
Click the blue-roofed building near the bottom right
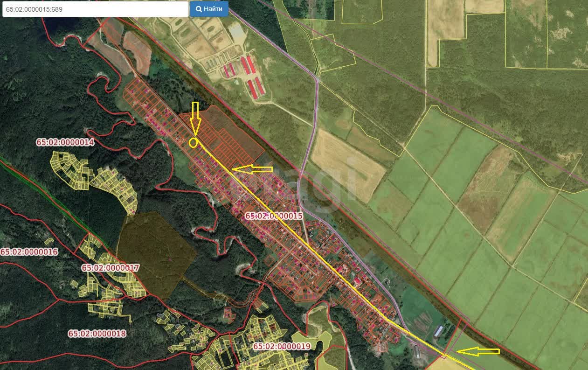(438, 331)
